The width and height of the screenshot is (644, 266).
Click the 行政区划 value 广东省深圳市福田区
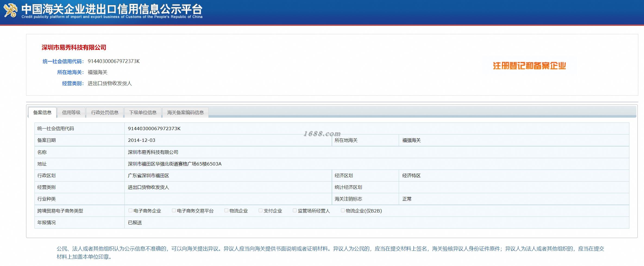click(x=149, y=176)
